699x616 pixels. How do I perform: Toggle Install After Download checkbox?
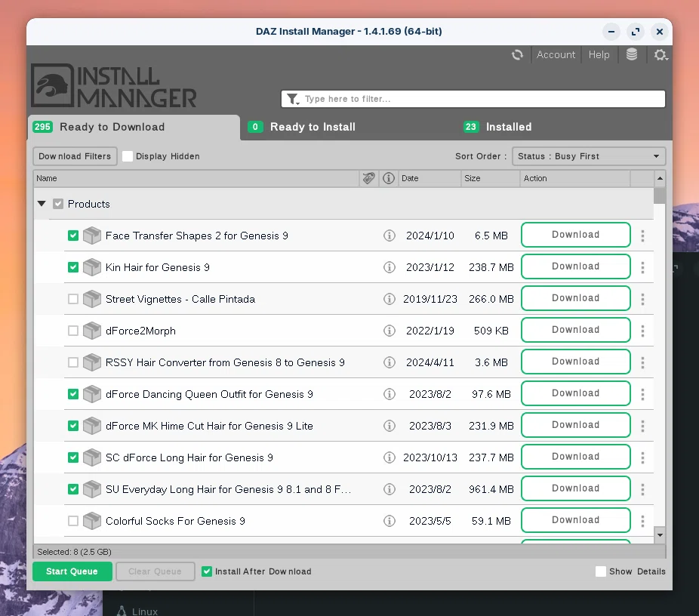point(206,571)
